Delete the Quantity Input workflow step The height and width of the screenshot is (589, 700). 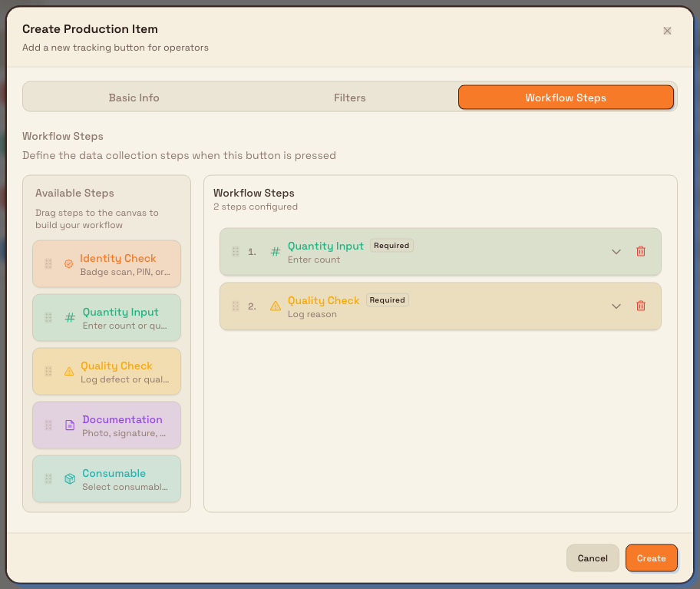coord(641,251)
